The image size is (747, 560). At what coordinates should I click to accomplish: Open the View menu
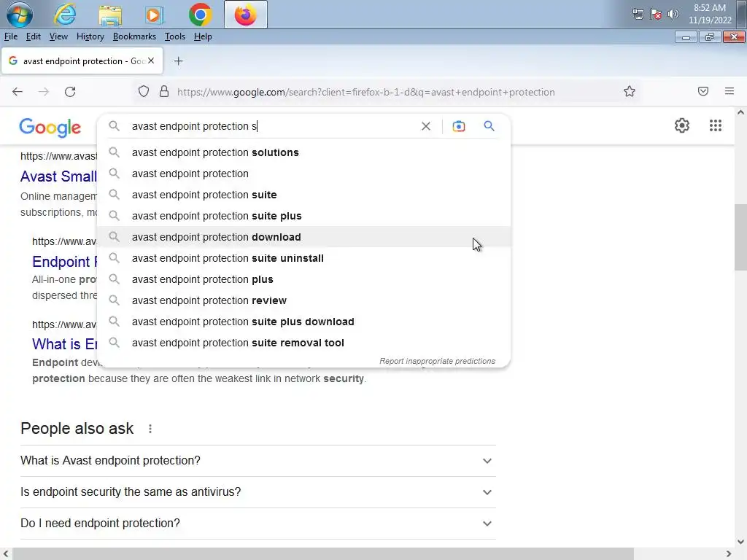pyautogui.click(x=58, y=36)
